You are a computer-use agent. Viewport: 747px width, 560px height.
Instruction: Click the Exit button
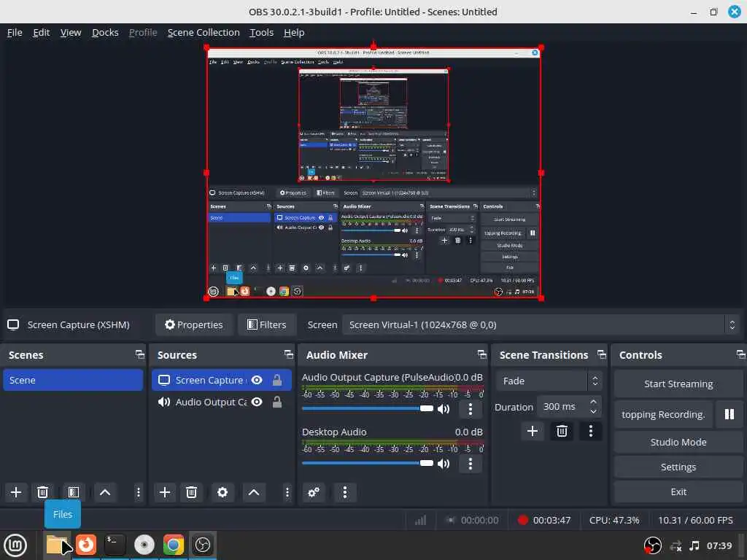point(678,492)
